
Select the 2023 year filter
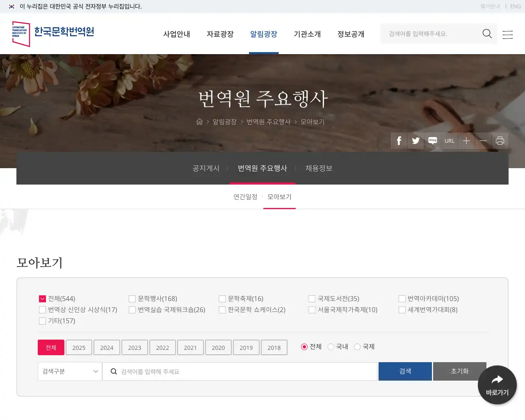pyautogui.click(x=135, y=347)
